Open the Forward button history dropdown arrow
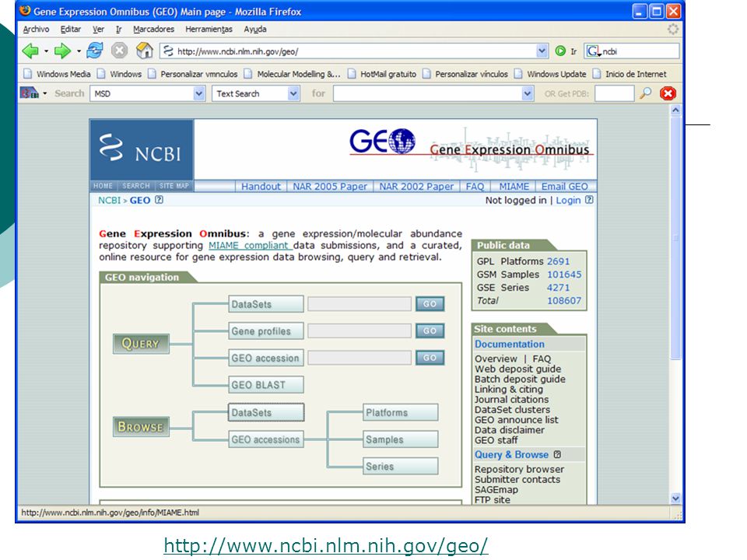 pyautogui.click(x=79, y=51)
